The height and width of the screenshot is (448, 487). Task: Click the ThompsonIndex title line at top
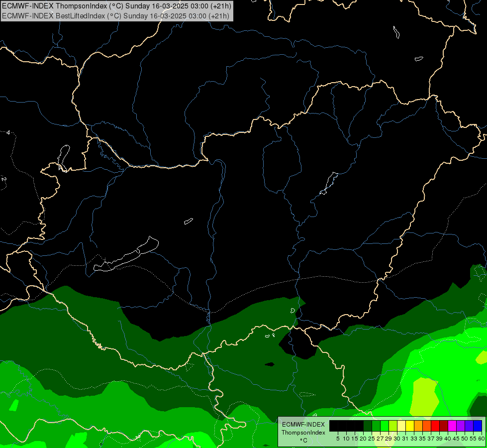(116, 6)
